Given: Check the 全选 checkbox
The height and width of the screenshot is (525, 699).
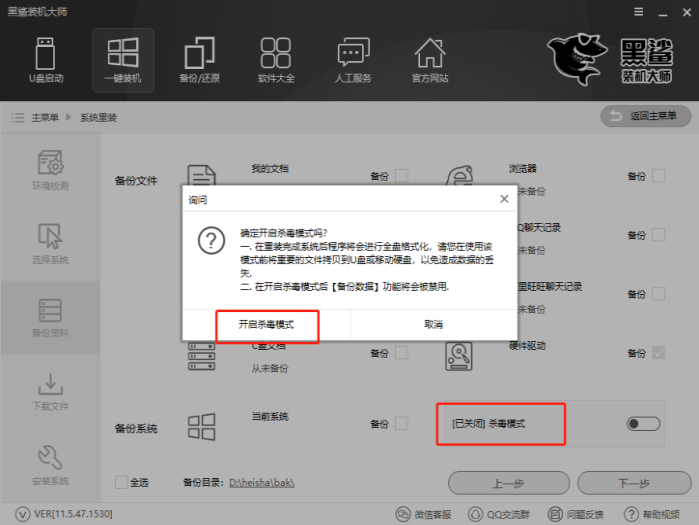Looking at the screenshot, I should tap(122, 483).
